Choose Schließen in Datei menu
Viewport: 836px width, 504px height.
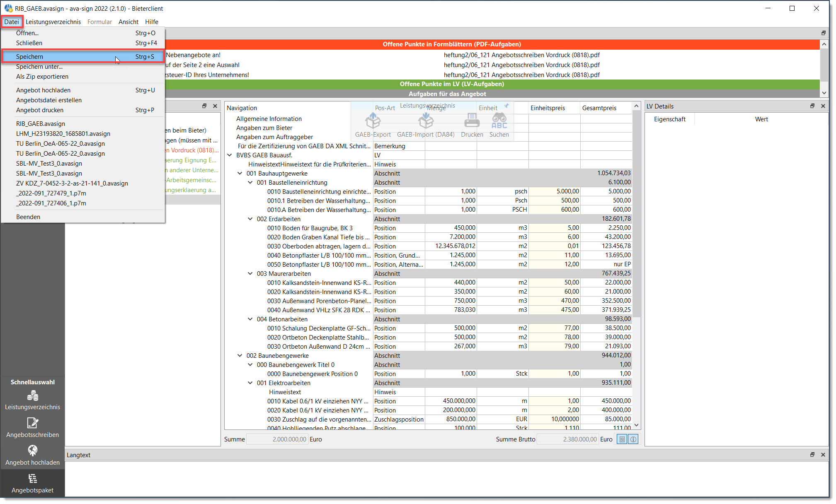pos(83,43)
